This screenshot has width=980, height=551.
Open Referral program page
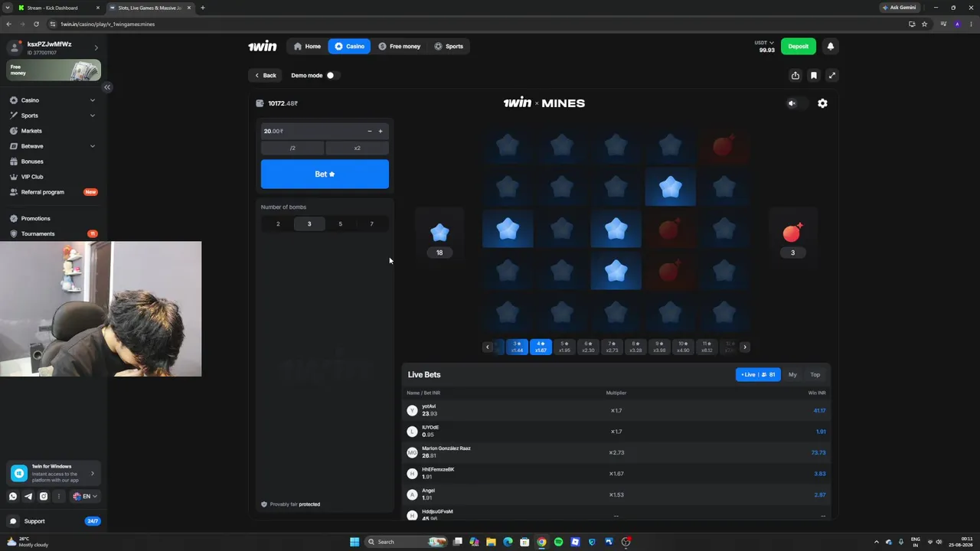click(54, 192)
